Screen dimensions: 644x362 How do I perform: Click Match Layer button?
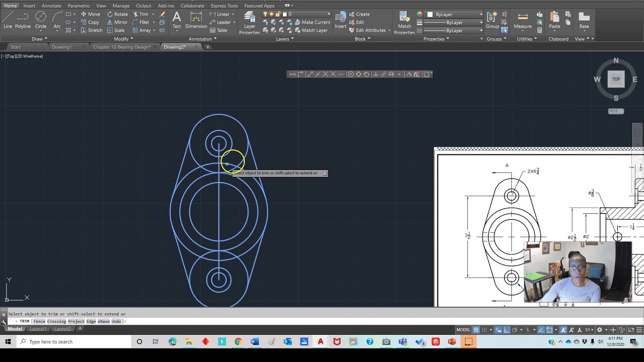pos(311,30)
